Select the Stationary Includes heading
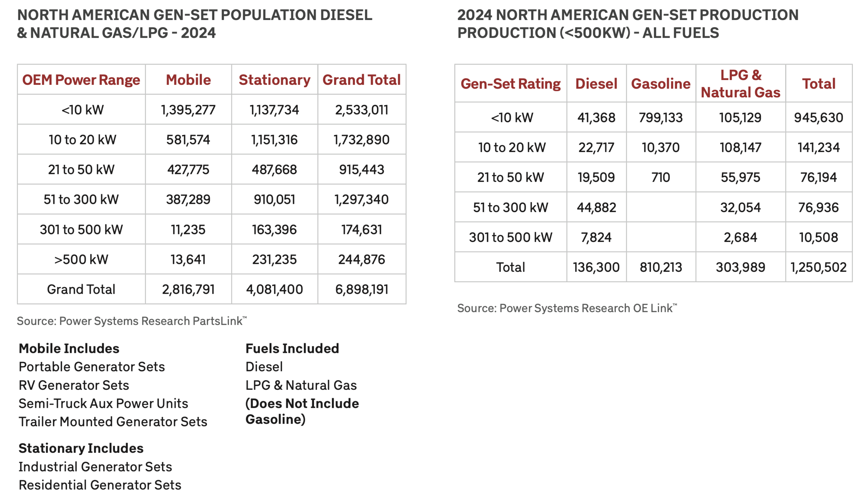 pyautogui.click(x=81, y=448)
